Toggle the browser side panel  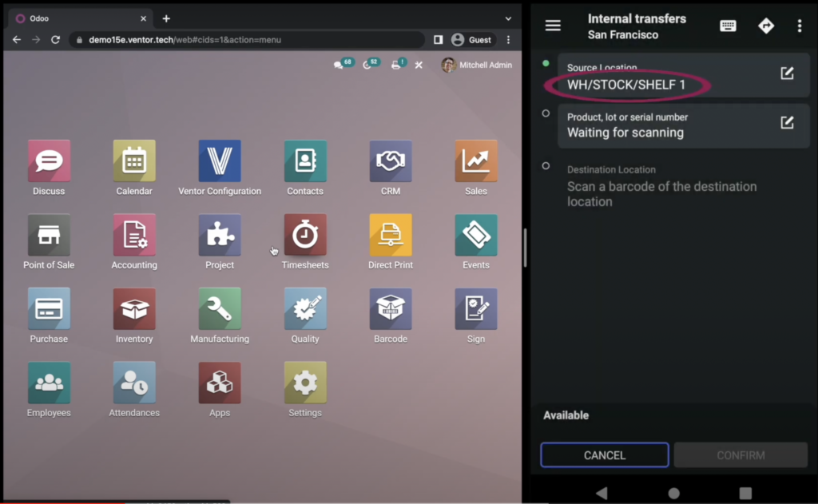[x=439, y=40]
